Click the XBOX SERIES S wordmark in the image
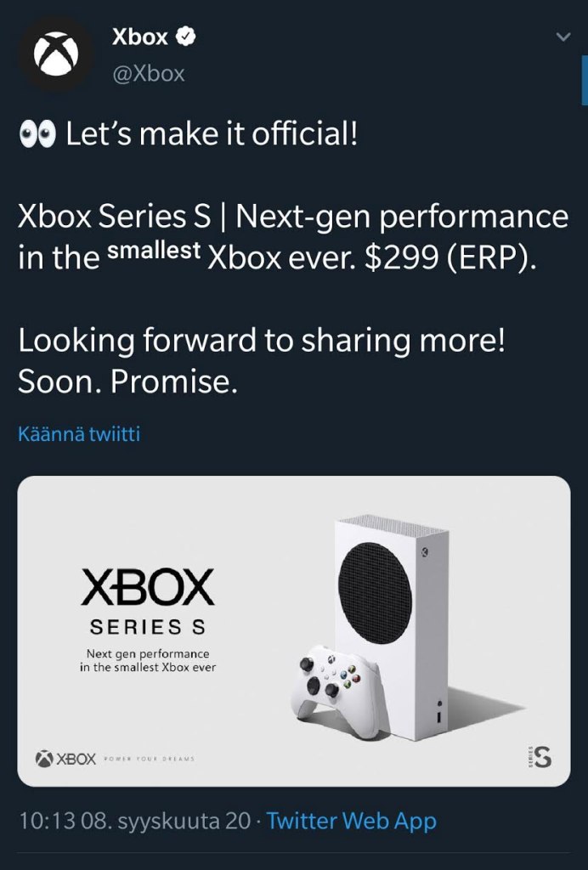Screen dimensions: 588x870 pyautogui.click(x=148, y=596)
